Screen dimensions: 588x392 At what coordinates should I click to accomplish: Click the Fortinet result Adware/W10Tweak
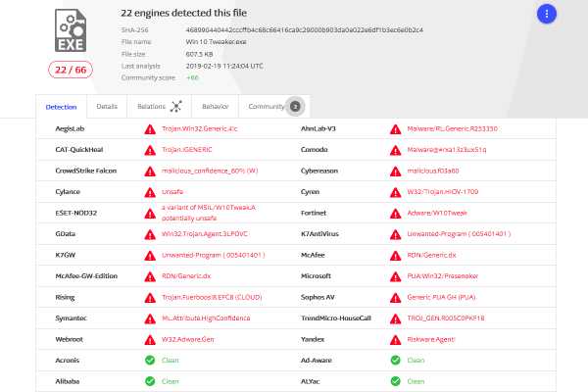coord(437,213)
